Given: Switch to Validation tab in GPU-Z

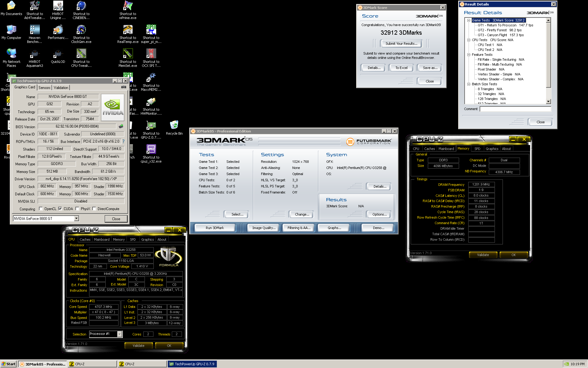Looking at the screenshot, I should click(61, 88).
